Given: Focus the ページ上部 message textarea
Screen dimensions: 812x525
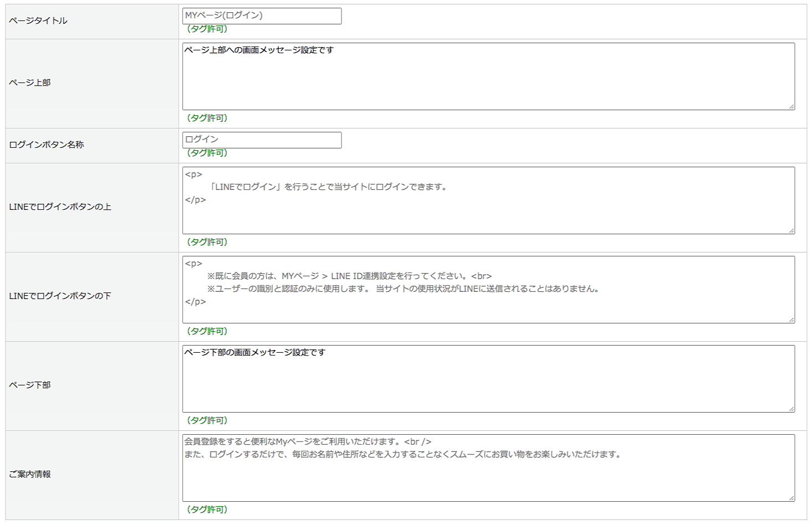Looking at the screenshot, I should pos(488,76).
